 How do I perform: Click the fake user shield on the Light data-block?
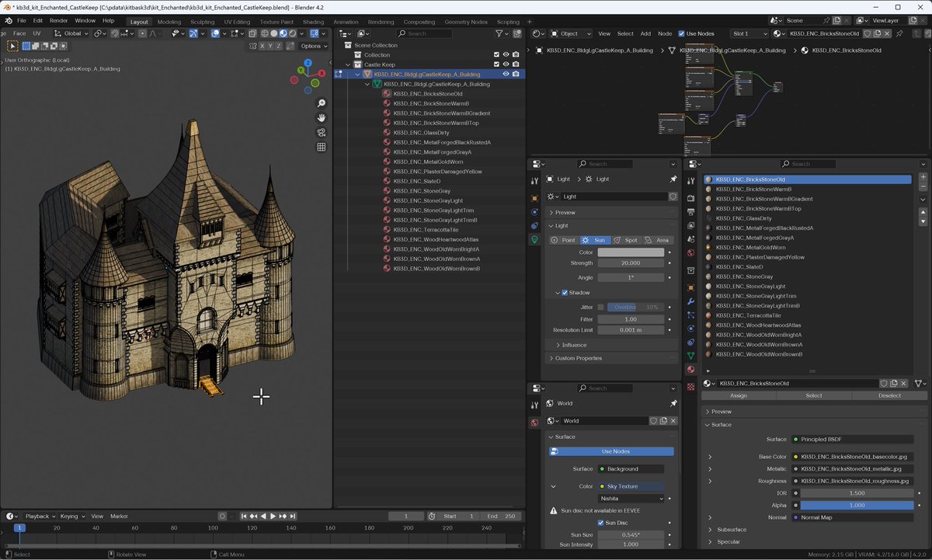[x=673, y=197]
